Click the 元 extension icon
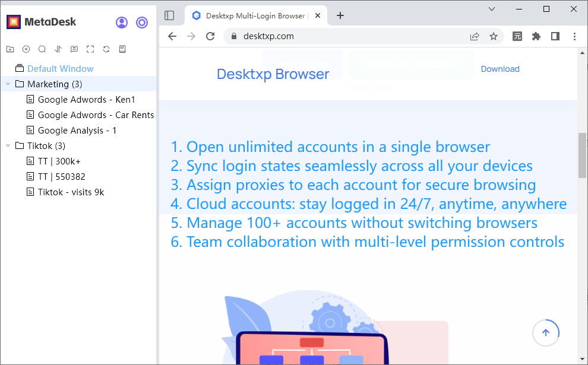588x365 pixels. pos(517,36)
